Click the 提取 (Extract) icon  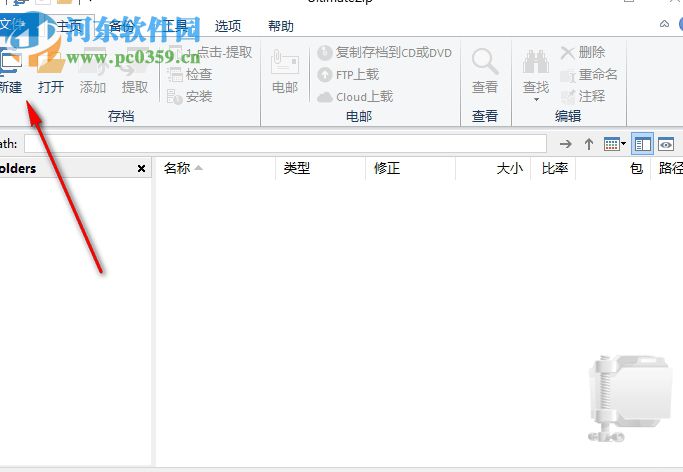click(x=135, y=70)
